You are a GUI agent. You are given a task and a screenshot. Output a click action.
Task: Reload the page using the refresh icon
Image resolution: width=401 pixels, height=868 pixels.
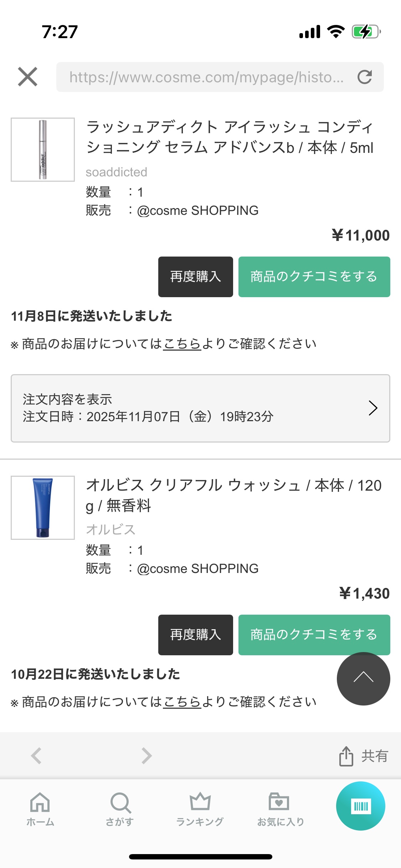365,77
